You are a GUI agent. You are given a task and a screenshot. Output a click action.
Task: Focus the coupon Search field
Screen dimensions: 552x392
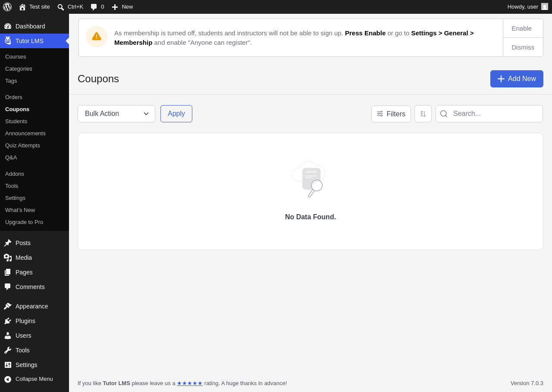click(489, 114)
